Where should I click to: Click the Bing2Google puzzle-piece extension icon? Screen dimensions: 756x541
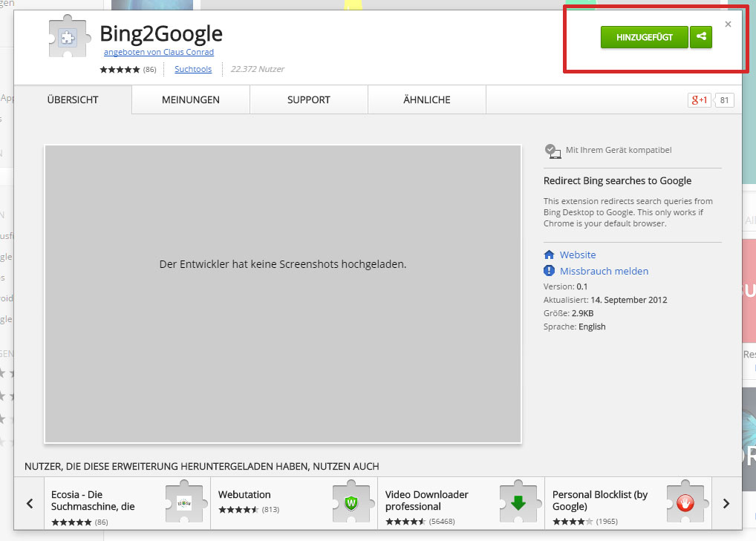[x=69, y=36]
